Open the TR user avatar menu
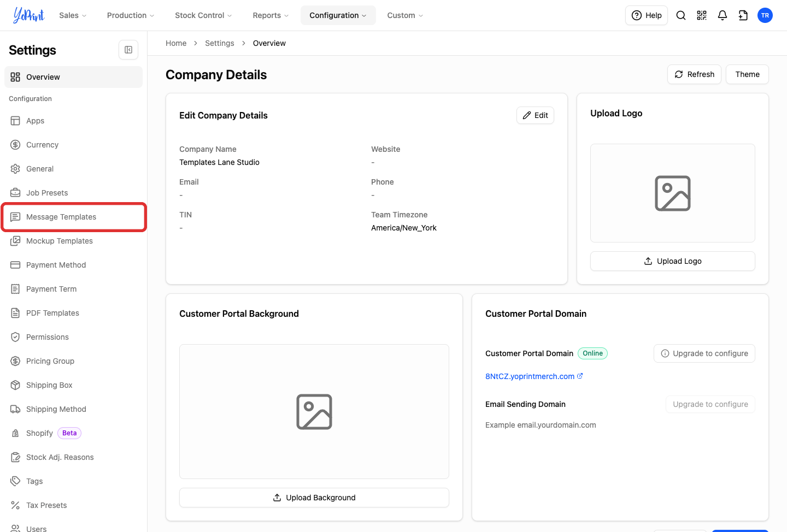787x532 pixels. 765,15
